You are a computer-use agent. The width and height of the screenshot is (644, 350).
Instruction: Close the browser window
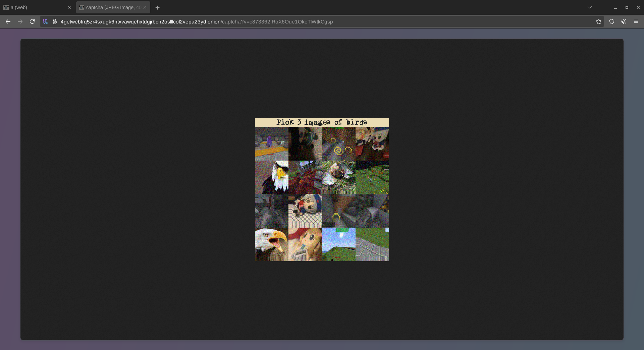638,7
